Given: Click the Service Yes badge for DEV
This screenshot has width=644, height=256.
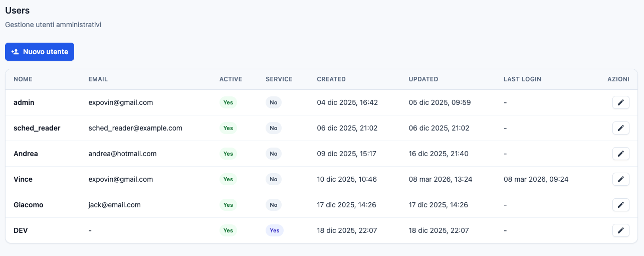Looking at the screenshot, I should (274, 230).
